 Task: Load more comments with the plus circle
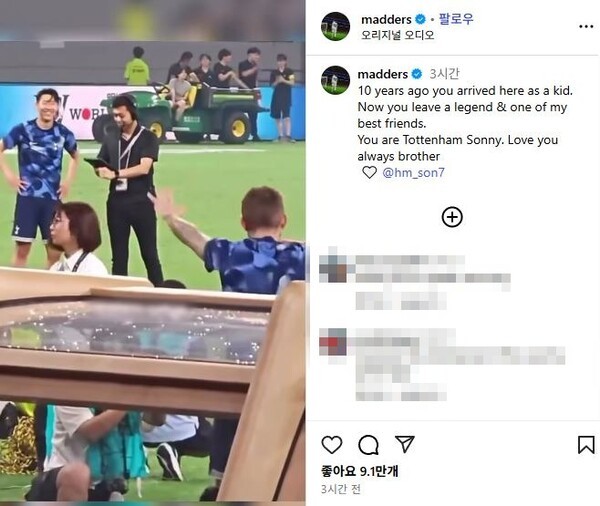pyautogui.click(x=452, y=217)
